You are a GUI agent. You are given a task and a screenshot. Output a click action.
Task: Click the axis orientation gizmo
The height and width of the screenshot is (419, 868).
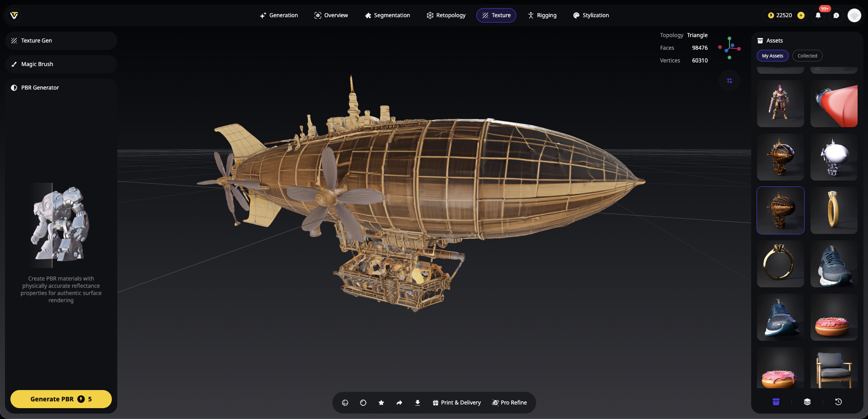729,47
